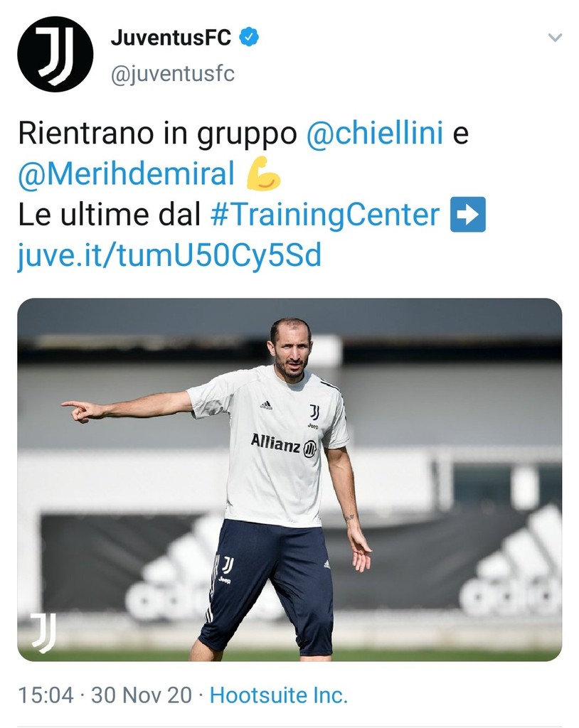Screen dimensions: 579x728
Task: Open the #TrainingCenter hashtag
Action: (x=325, y=215)
